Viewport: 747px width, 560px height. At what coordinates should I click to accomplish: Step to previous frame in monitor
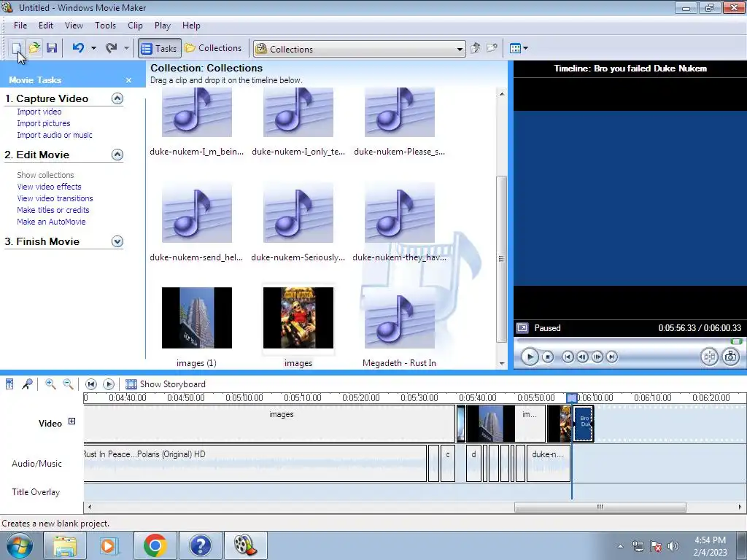click(x=582, y=357)
